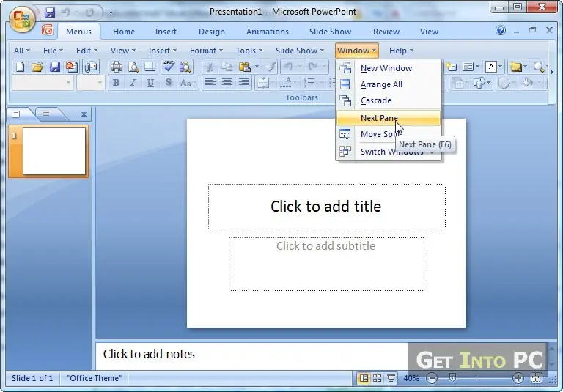The height and width of the screenshot is (392, 563).
Task: Click the Microsoft Office Help question mark icon
Action: tap(501, 31)
